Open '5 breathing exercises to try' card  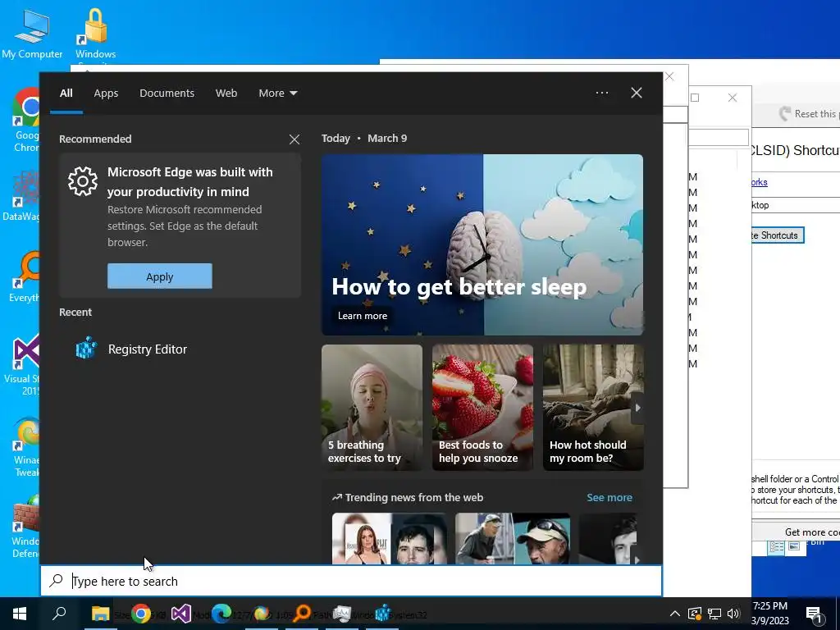[372, 408]
